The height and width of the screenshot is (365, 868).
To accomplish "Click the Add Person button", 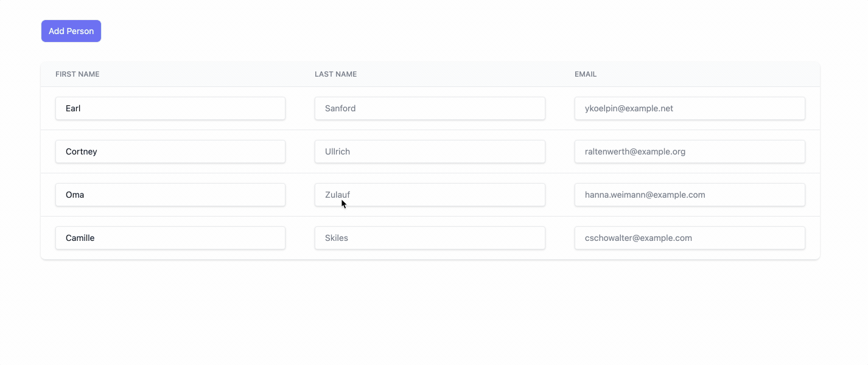I will pos(71,31).
